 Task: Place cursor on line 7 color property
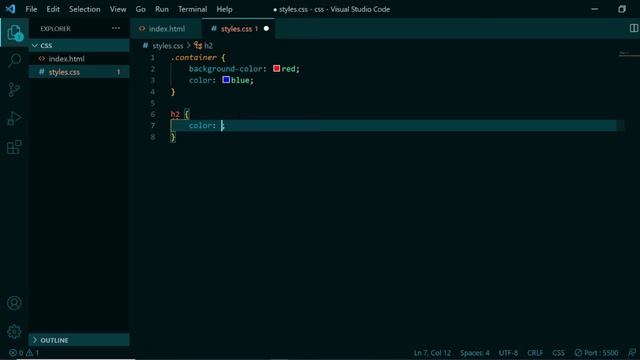pos(202,125)
